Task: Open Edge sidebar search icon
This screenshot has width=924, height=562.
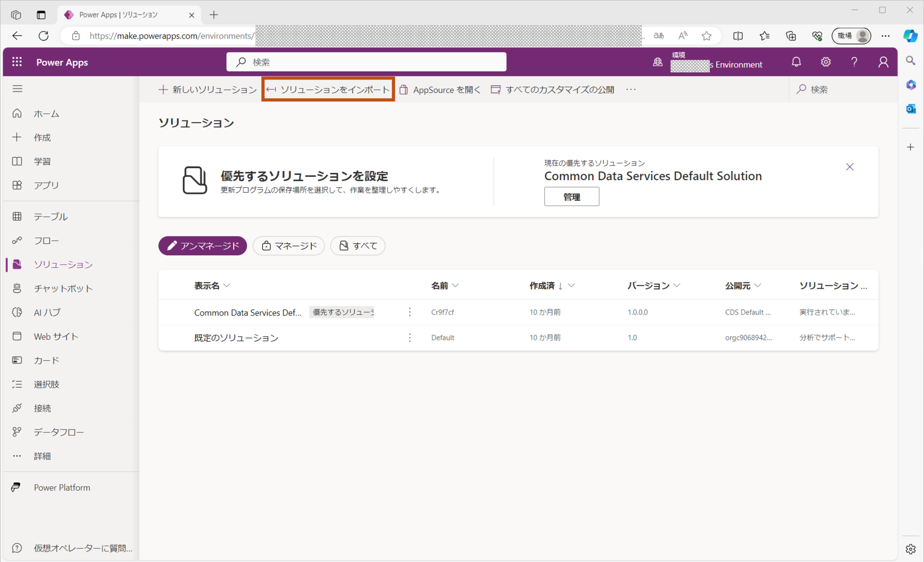Action: coord(911,61)
